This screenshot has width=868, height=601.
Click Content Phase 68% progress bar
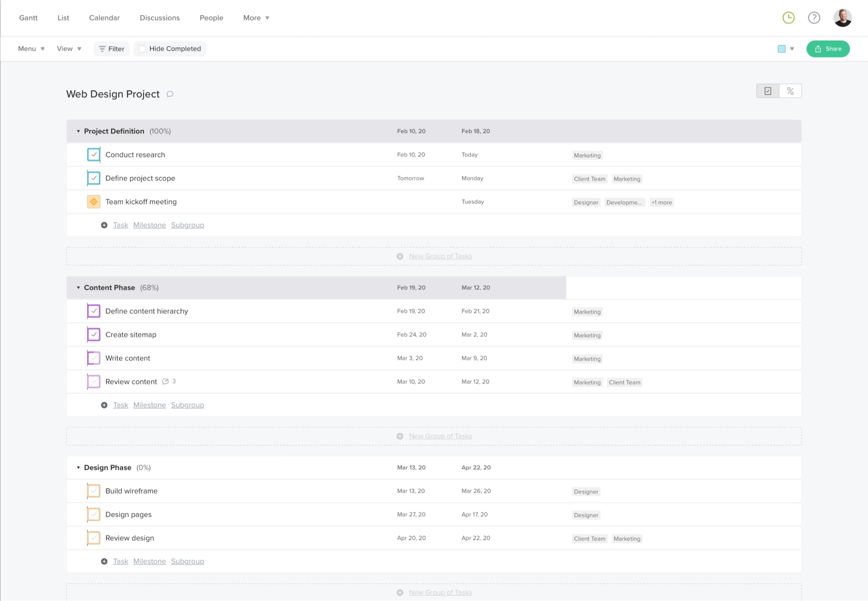(316, 288)
